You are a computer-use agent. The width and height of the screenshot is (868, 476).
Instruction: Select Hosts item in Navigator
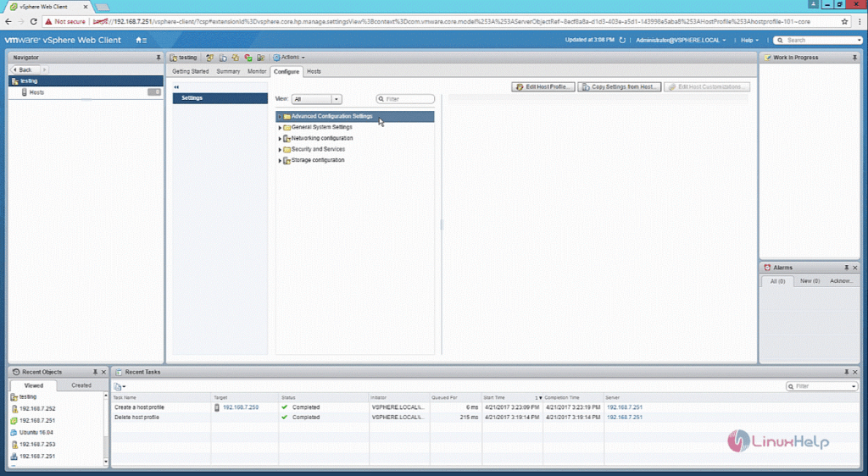coord(86,92)
